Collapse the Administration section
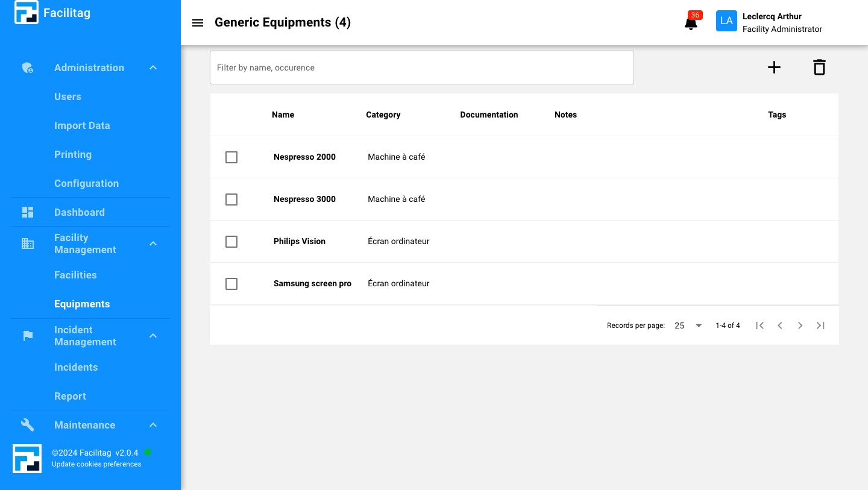Viewport: 868px width, 490px height. point(153,68)
